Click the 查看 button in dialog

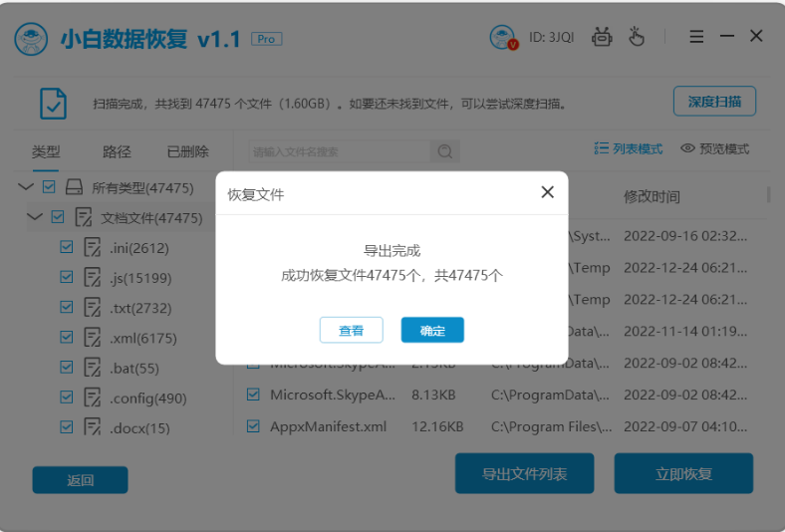click(x=351, y=331)
